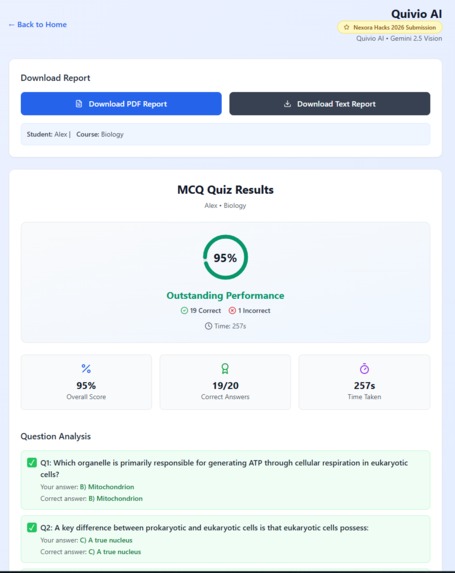
Task: Click the purple stopwatch icon
Action: [x=364, y=368]
